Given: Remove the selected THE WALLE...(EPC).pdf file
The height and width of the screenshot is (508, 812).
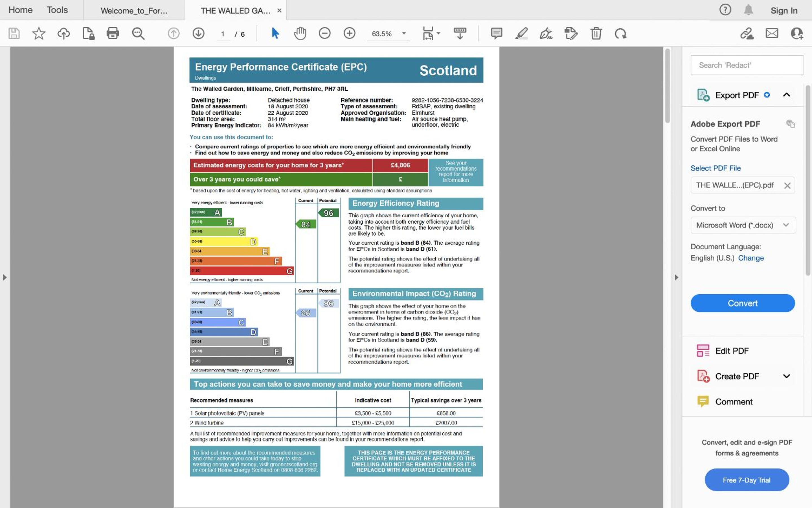Looking at the screenshot, I should [x=787, y=185].
